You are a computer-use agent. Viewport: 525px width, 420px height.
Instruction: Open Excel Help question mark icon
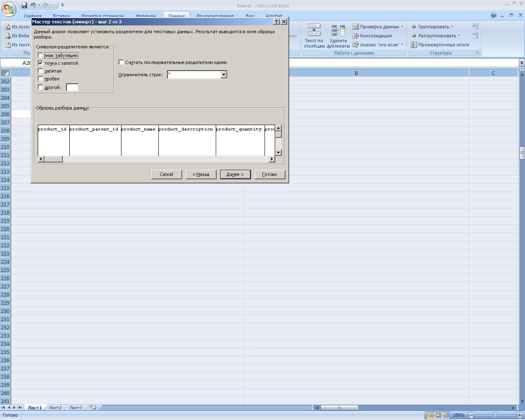493,16
